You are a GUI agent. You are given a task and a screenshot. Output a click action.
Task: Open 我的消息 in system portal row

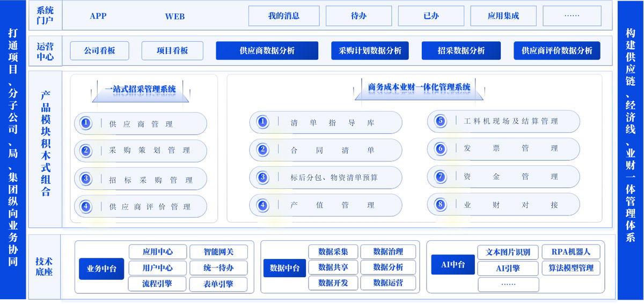(x=283, y=16)
